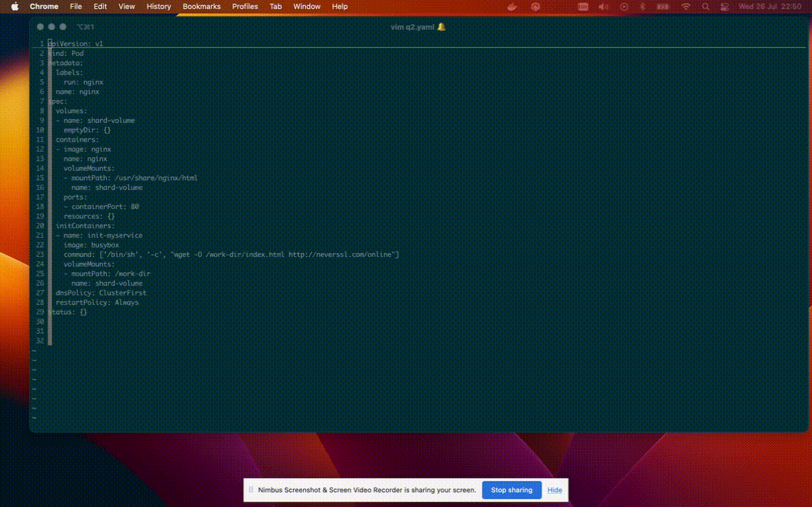The width and height of the screenshot is (812, 507).
Task: Click the keyboard input source icon
Action: [x=583, y=7]
